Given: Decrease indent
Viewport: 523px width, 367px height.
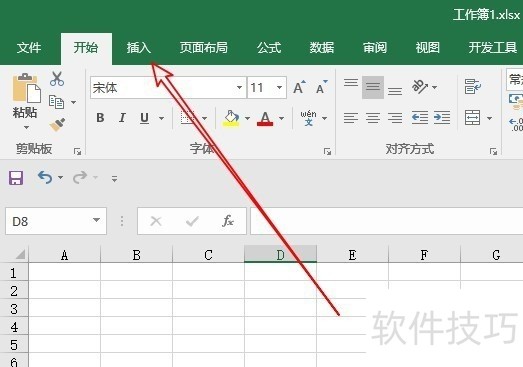Looking at the screenshot, I should pyautogui.click(x=420, y=118).
